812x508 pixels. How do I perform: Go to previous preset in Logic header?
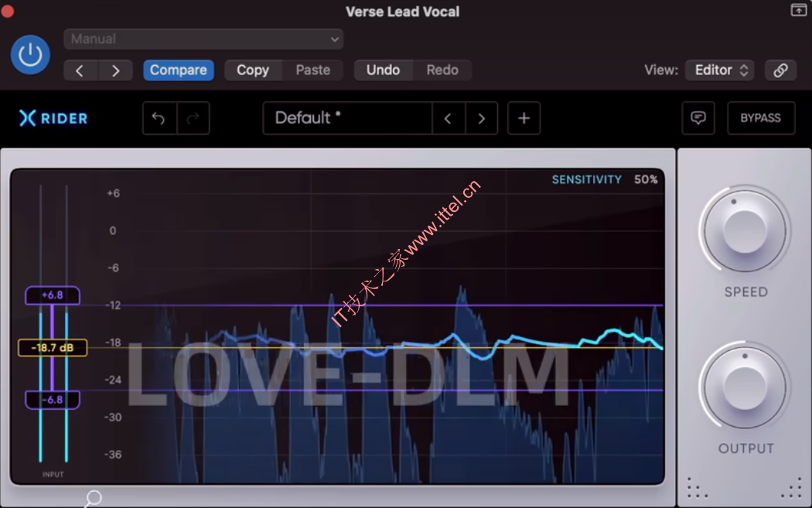(x=80, y=70)
